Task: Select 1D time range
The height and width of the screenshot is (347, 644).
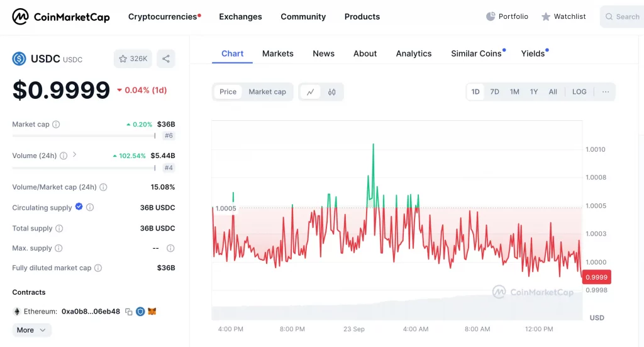Action: (475, 92)
